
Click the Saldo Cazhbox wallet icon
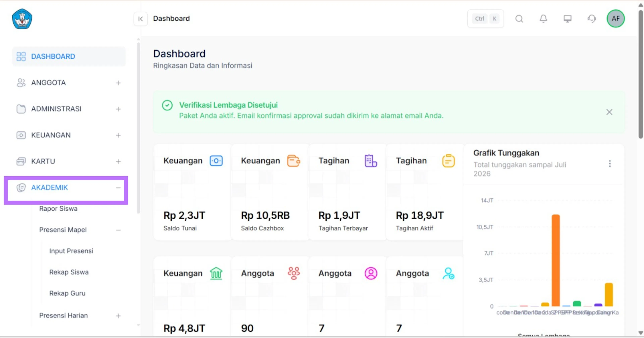point(293,161)
